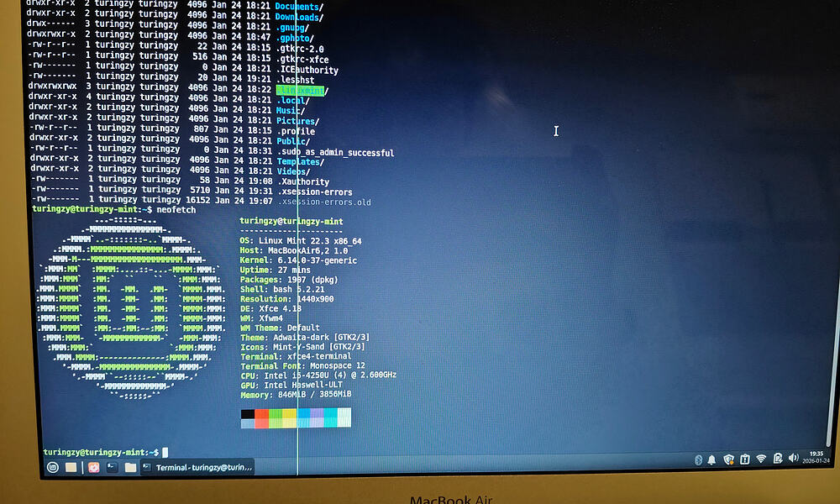
Task: Click the DE: Xfce 4.18 line
Action: pyautogui.click(x=271, y=308)
